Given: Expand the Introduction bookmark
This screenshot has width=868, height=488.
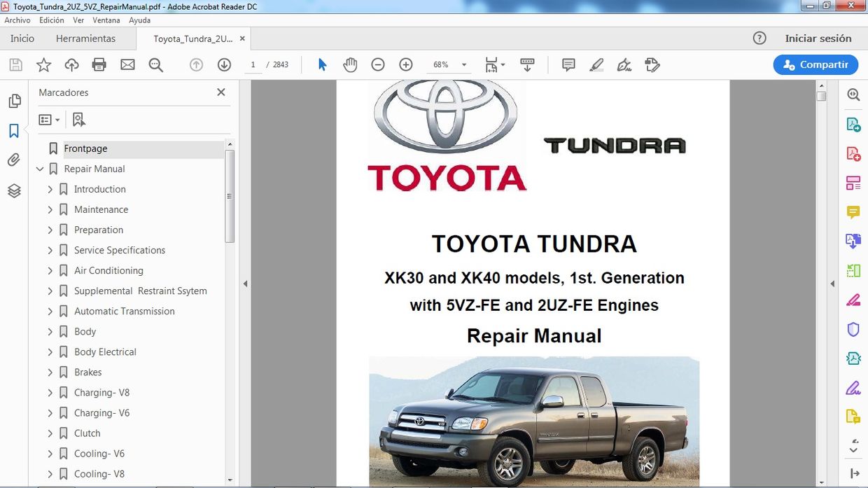Looking at the screenshot, I should click(50, 189).
